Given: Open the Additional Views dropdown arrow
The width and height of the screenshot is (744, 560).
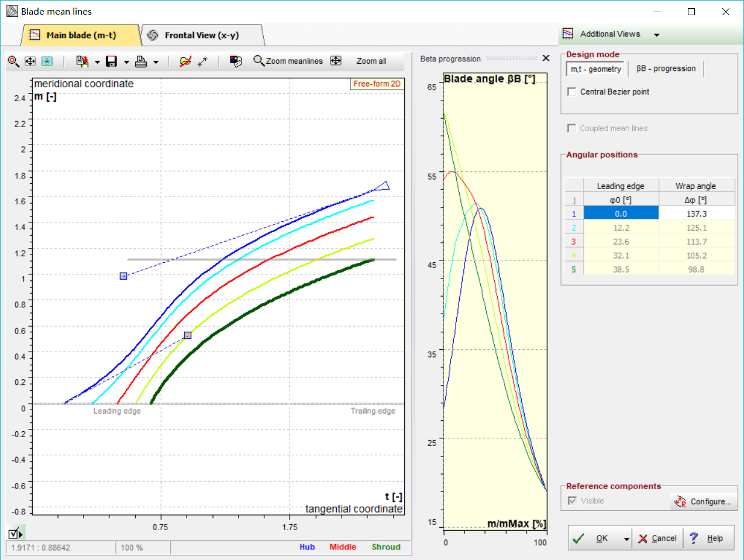Looking at the screenshot, I should [x=656, y=35].
